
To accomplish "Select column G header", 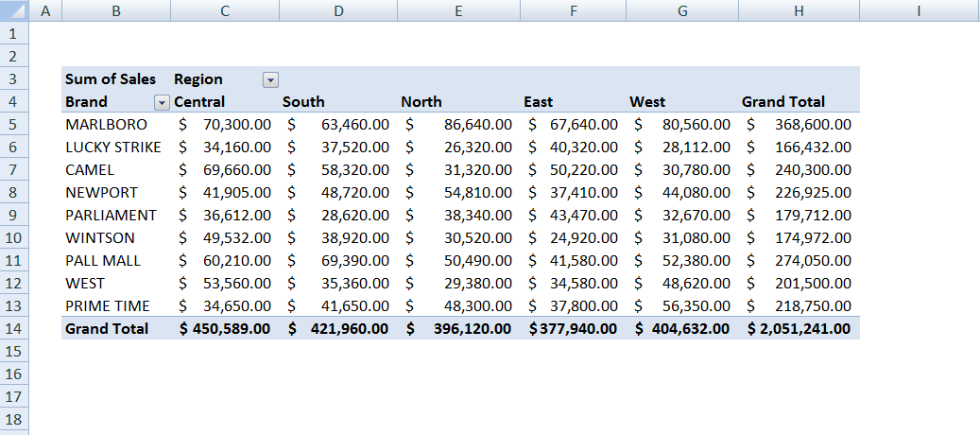I will coord(682,10).
